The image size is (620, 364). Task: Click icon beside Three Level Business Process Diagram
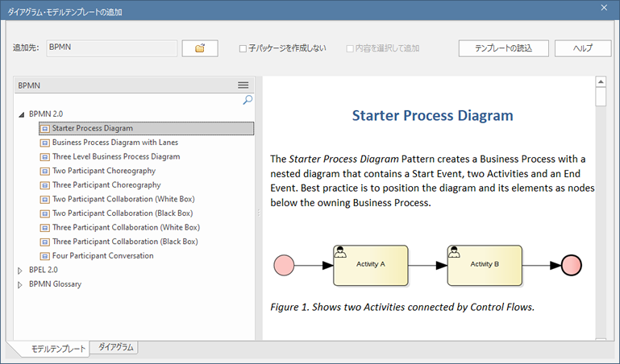tap(45, 157)
